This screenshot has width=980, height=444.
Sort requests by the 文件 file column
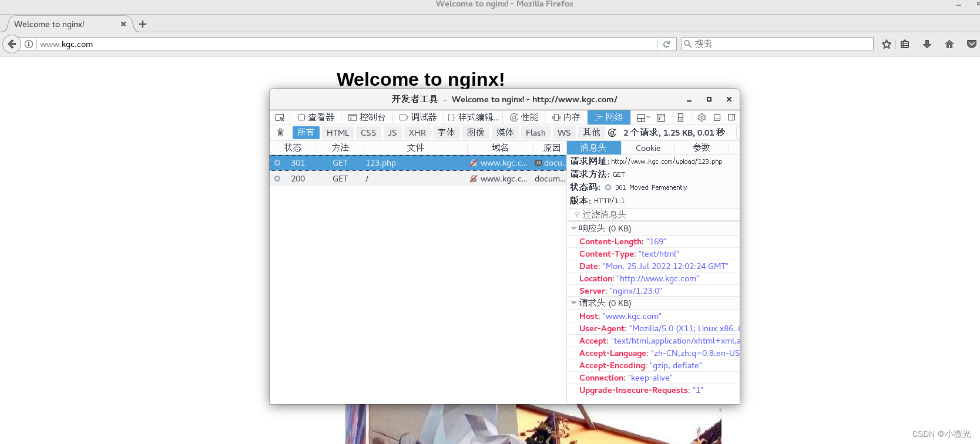[x=415, y=148]
